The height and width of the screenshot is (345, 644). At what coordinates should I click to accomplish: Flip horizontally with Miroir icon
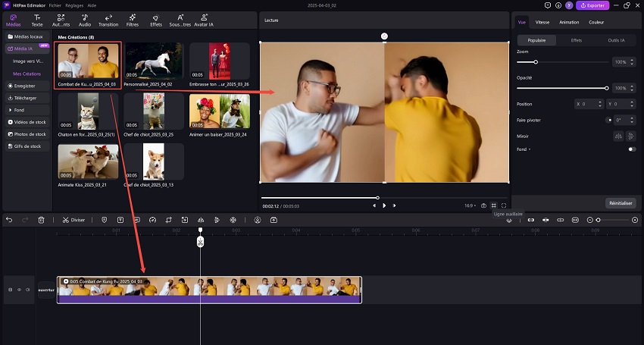pos(618,136)
